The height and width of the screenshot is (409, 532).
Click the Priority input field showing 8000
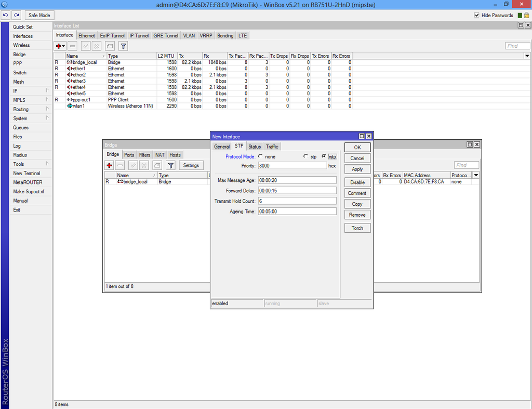(x=292, y=165)
